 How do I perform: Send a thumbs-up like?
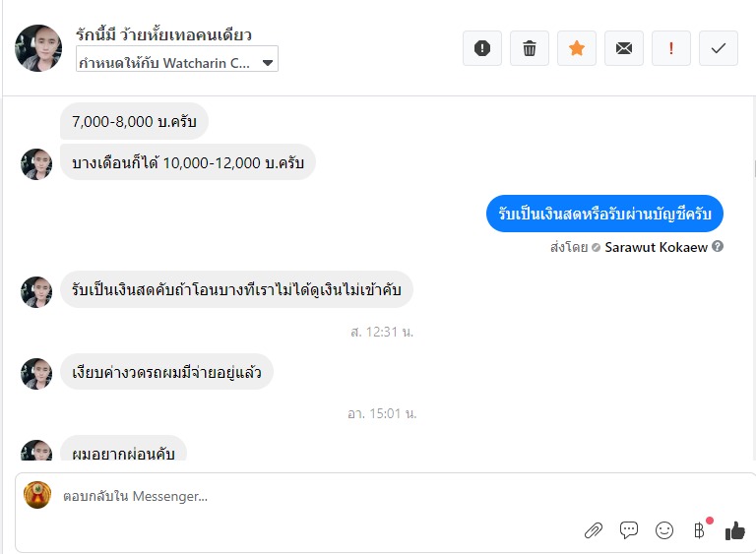pos(734,530)
